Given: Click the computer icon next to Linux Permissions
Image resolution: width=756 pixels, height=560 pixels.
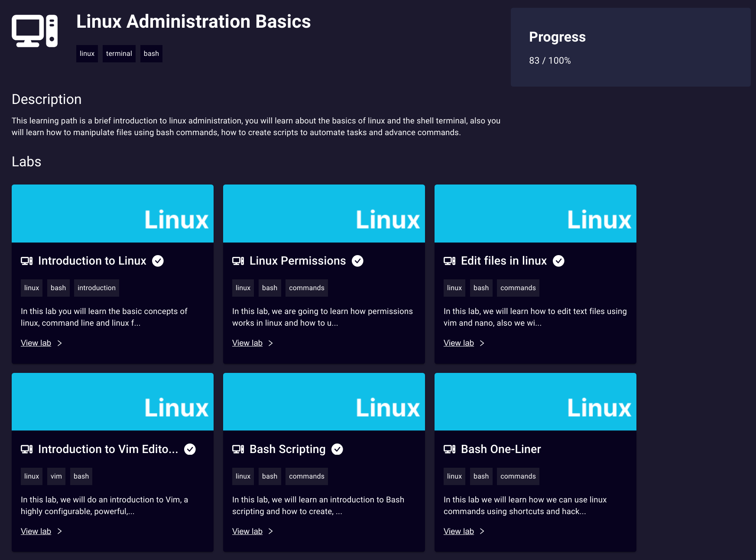Looking at the screenshot, I should (x=238, y=261).
